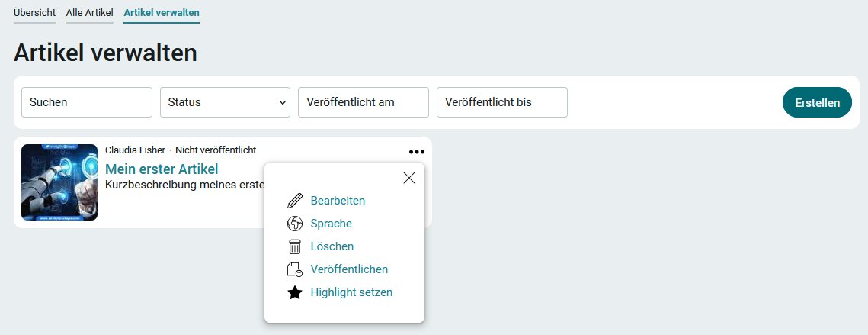This screenshot has width=868, height=335.
Task: Select the Bearbeiten menu entry
Action: [x=338, y=201]
